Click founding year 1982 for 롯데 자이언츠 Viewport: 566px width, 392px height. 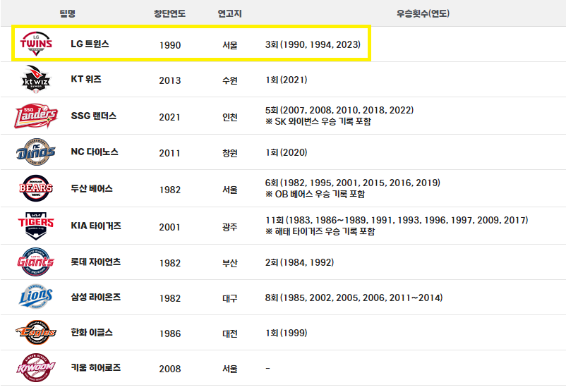tap(169, 263)
